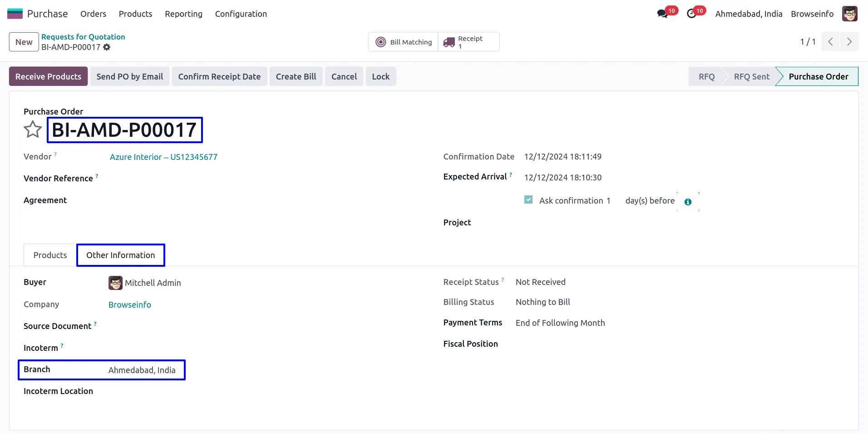Go to the previous record arrow
Image resolution: width=868 pixels, height=434 pixels.
coord(830,42)
